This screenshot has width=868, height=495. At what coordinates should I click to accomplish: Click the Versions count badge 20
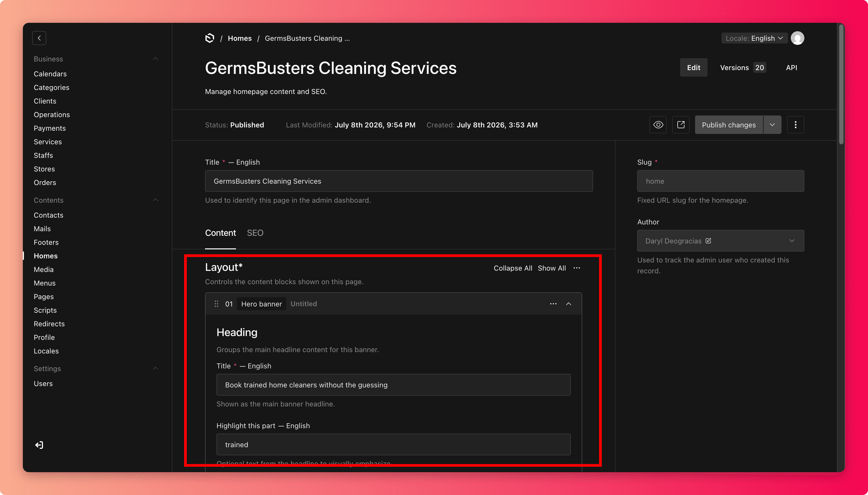tap(759, 67)
